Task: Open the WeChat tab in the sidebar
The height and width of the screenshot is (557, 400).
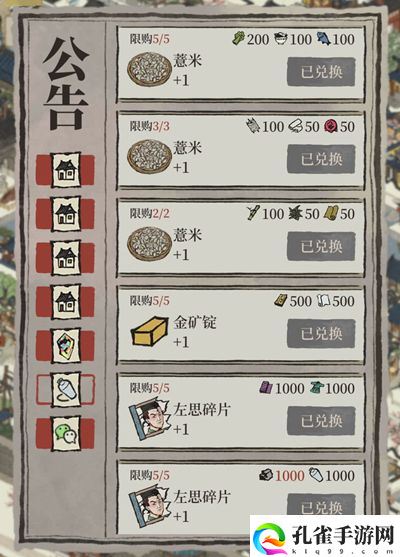Action: (66, 433)
